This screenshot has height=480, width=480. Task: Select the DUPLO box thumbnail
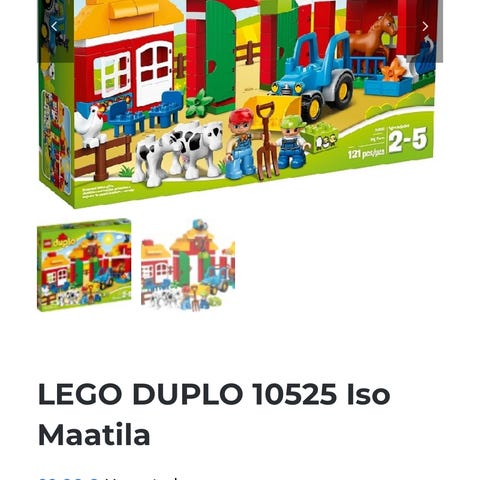pos(84,265)
